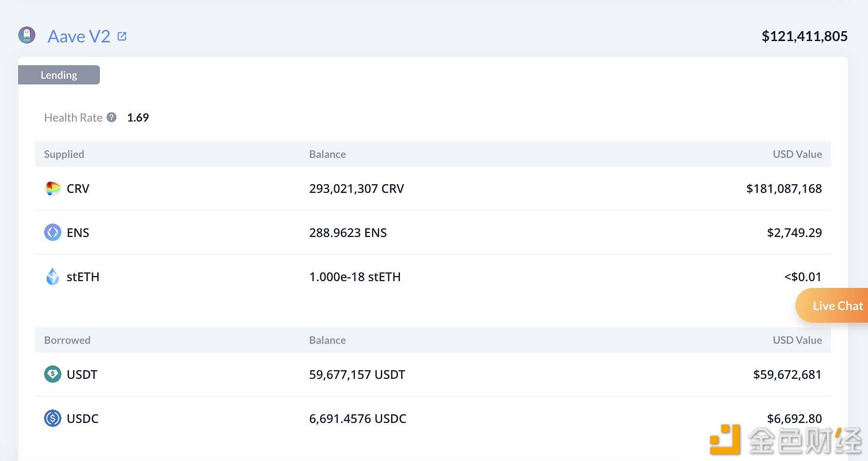Click the USD Value header in Borrowed table
The image size is (868, 461).
797,340
